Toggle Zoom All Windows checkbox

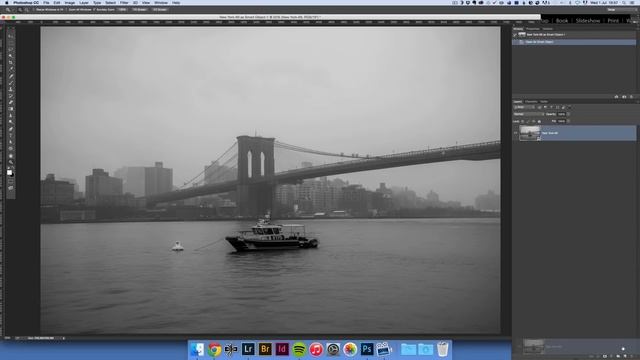point(66,9)
